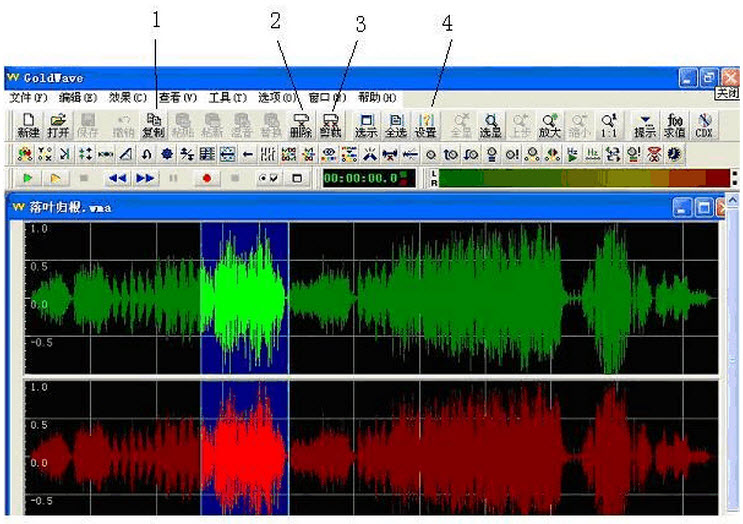The image size is (743, 524).
Task: Click the 删除 (Delete) toolbar icon
Action: click(300, 124)
